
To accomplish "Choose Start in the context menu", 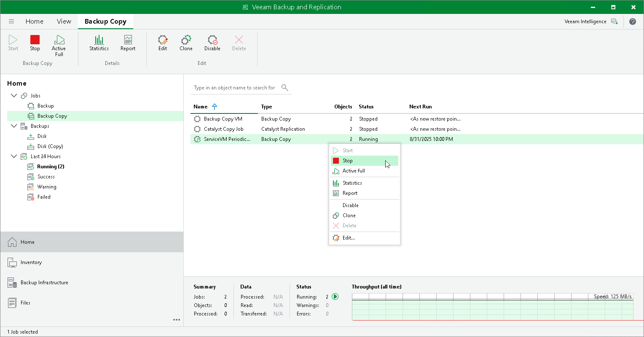I will pos(365,151).
